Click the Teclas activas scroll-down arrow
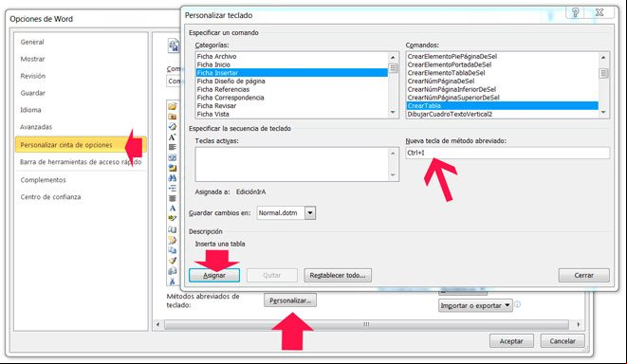Image resolution: width=627 pixels, height=364 pixels. [393, 174]
